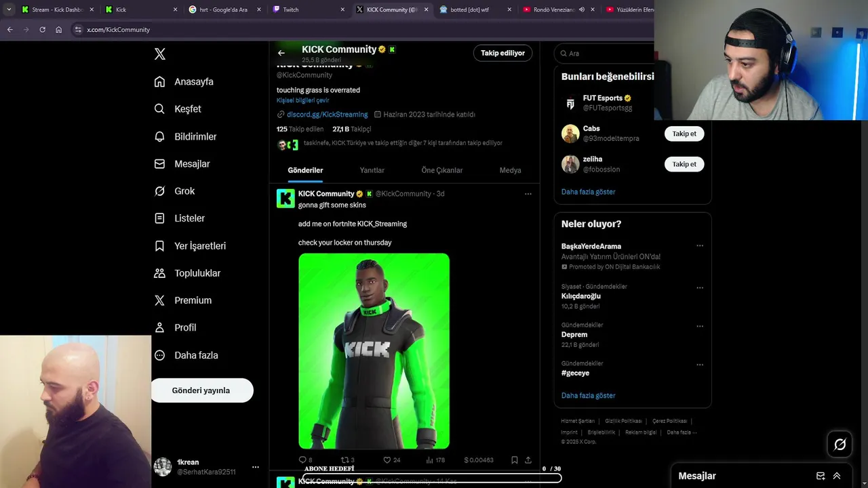Reload the page in browser

coord(42,30)
